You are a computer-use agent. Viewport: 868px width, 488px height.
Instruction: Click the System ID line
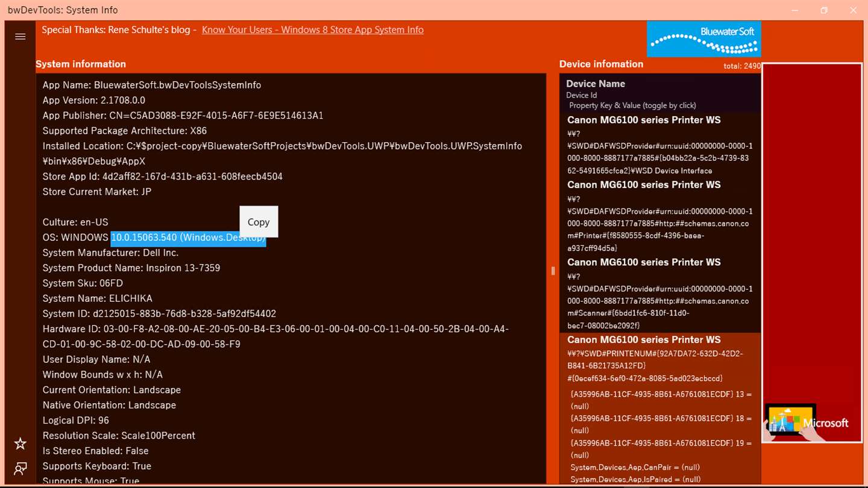point(159,313)
